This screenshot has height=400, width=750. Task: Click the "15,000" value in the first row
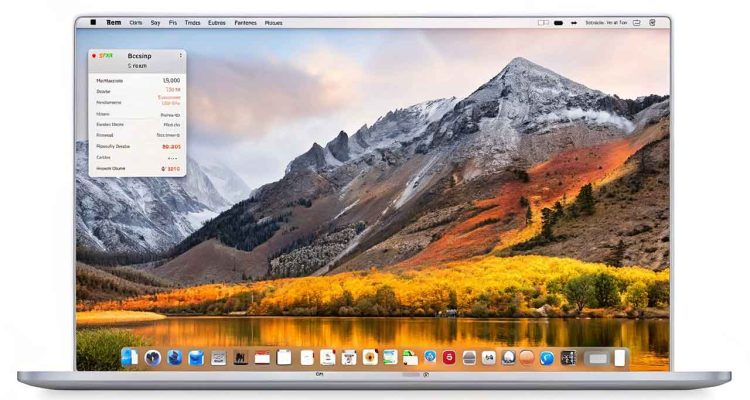[x=171, y=80]
